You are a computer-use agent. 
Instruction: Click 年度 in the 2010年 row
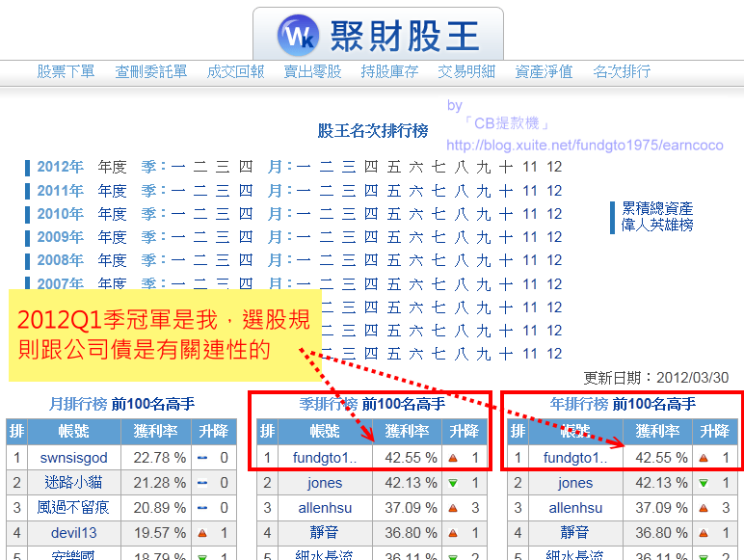point(113,214)
